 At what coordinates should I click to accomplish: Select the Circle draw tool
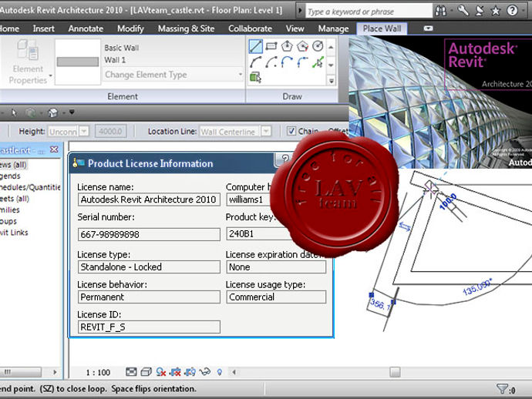(318, 45)
